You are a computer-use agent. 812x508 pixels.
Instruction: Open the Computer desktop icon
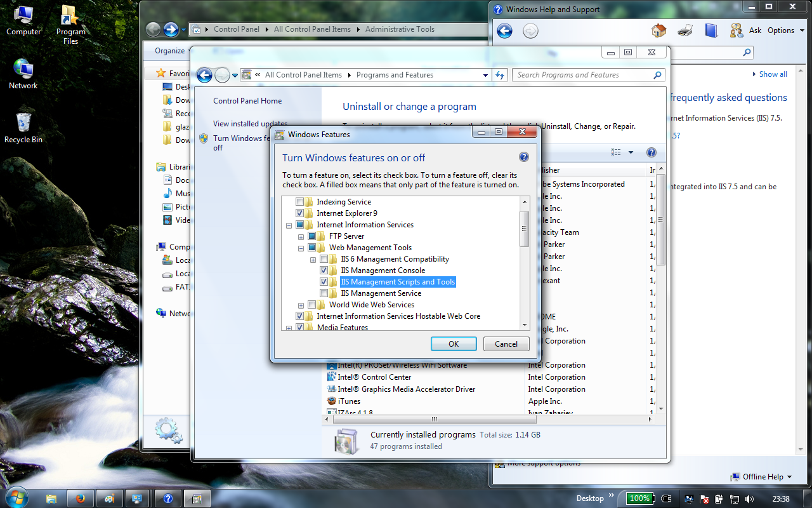pos(23,20)
